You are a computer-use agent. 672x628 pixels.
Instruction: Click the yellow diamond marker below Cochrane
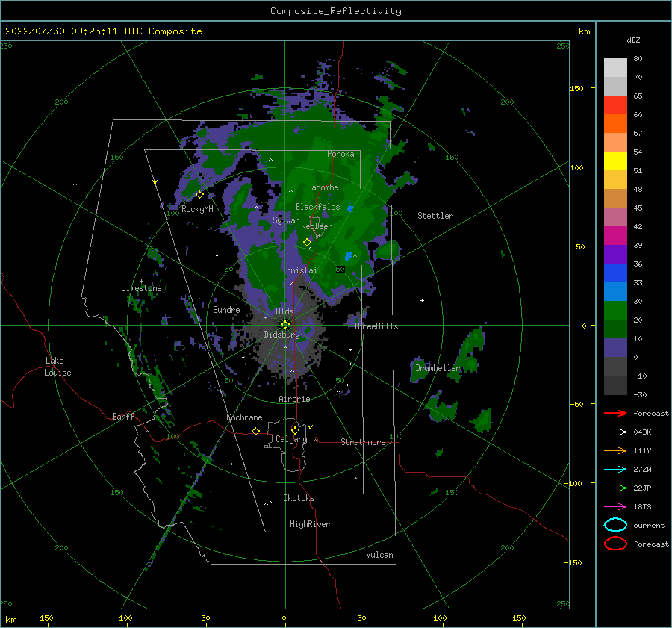(x=256, y=431)
